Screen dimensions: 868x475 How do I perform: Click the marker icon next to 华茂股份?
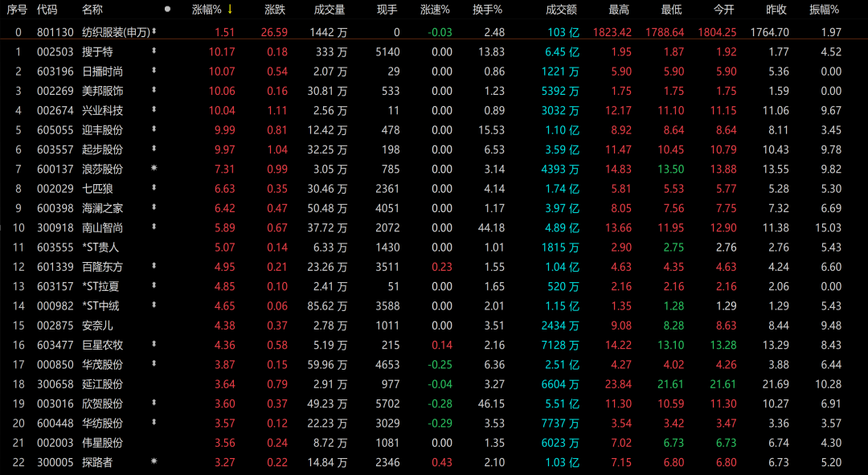154,364
